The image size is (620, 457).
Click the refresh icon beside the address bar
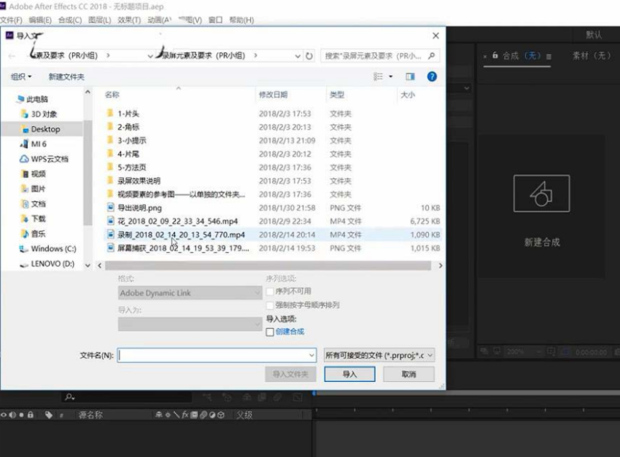point(309,56)
